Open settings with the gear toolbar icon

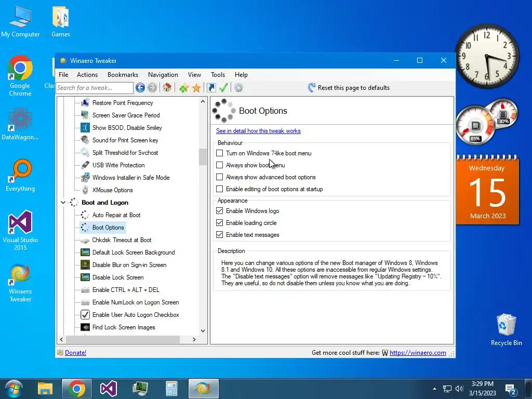(238, 88)
